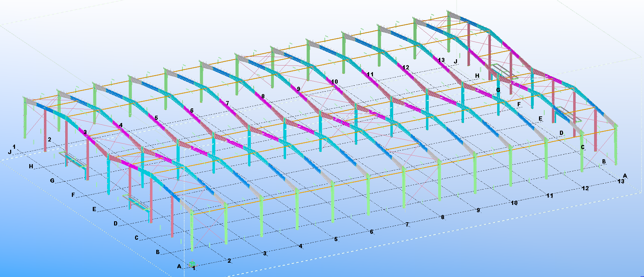Select the ridge grid label 12 on roof
644x277 pixels.
405,67
